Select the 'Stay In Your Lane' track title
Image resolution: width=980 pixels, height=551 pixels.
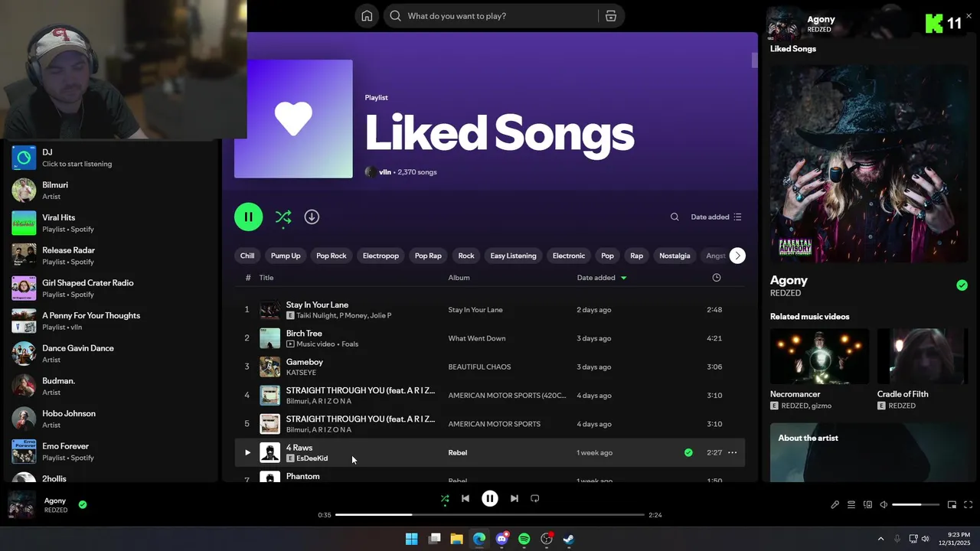[317, 305]
